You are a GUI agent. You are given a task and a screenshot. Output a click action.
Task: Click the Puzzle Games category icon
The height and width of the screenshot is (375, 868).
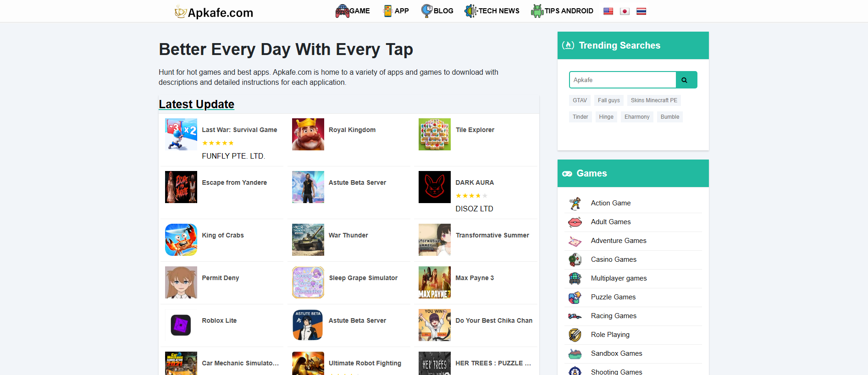[575, 298]
